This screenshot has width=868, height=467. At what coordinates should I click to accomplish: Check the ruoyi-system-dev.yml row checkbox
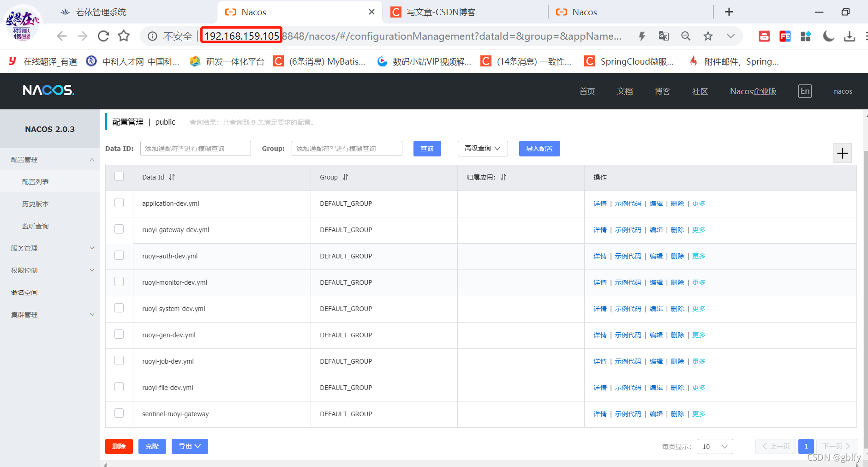119,308
